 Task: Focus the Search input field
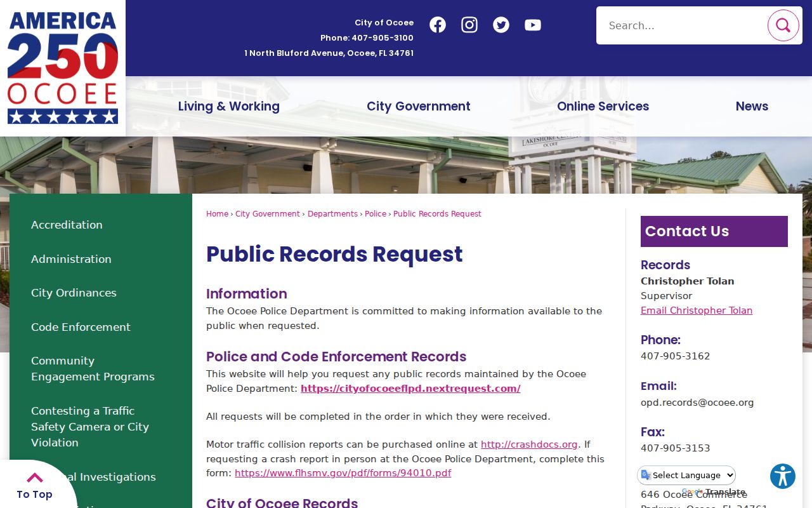[x=682, y=25]
